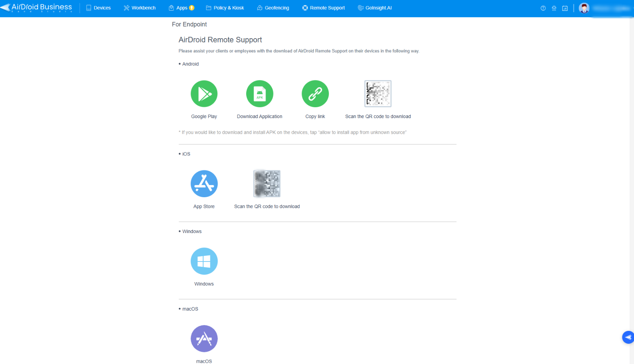Click the iOS 'Scan the QR code to download' text
Viewport: 634px width, 364px height.
(267, 207)
